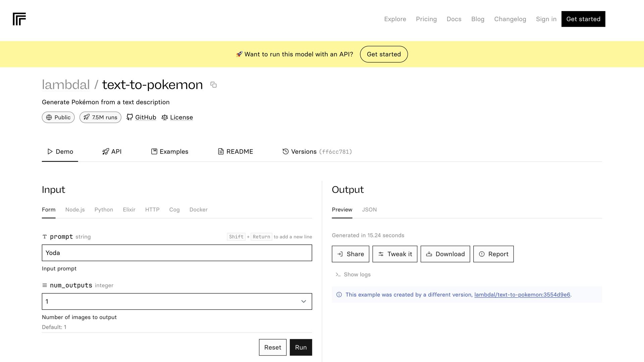The width and height of the screenshot is (644, 362).
Task: Open the lambdal/text-to-pokemon:3554d9e6 version link
Action: (x=522, y=295)
